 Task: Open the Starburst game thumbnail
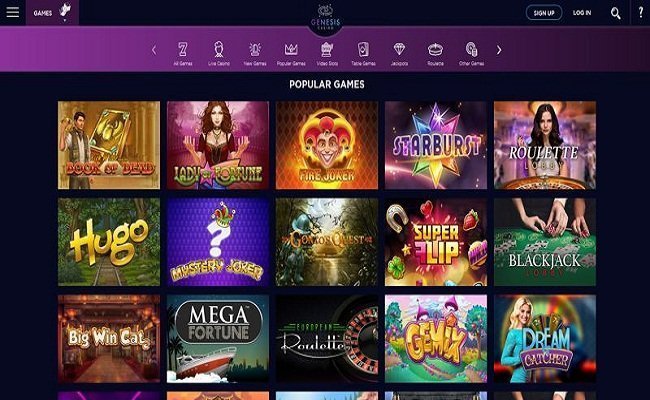click(x=436, y=145)
